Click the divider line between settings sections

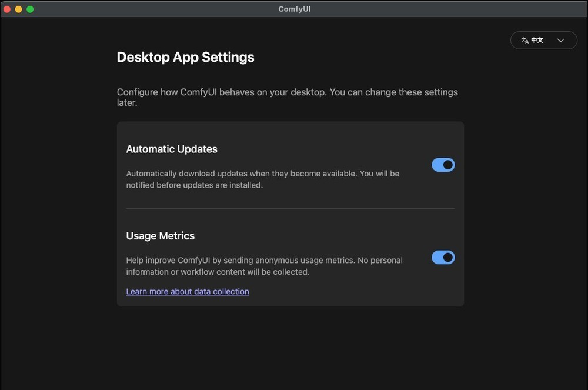click(290, 208)
